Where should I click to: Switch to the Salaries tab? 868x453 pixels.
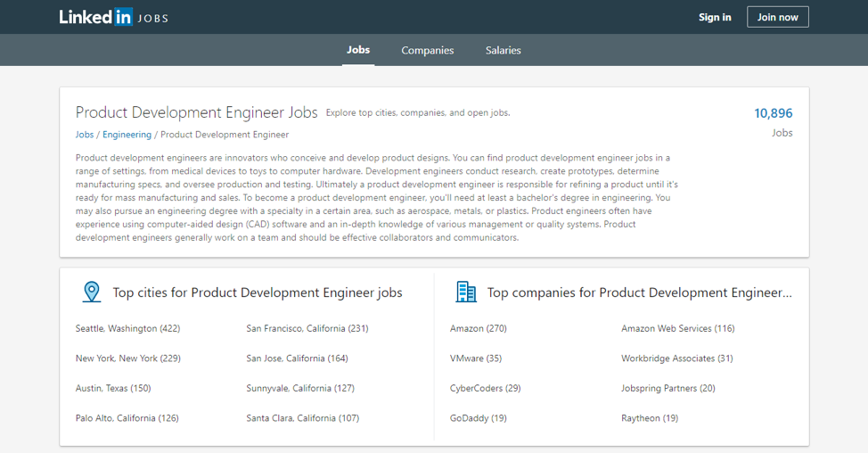(x=504, y=51)
